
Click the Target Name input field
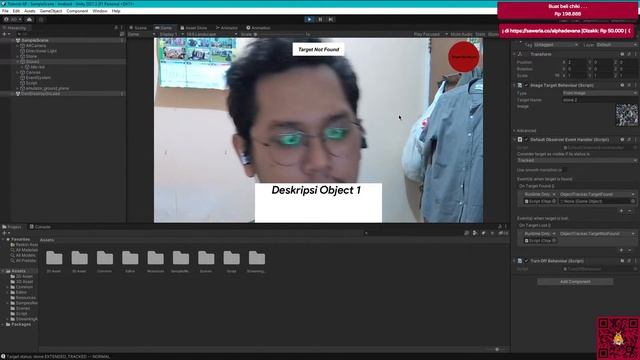(x=599, y=100)
